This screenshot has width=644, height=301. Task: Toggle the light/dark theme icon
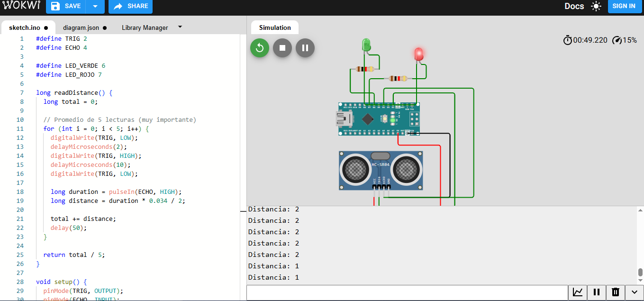tap(596, 6)
